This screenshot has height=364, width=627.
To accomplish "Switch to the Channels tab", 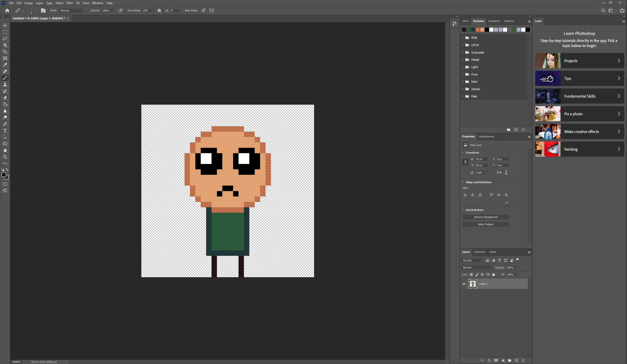I will (479, 252).
